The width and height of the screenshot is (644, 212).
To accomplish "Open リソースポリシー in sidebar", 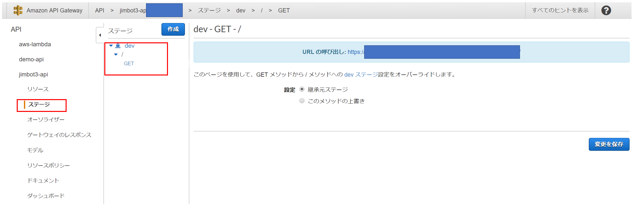I will [x=48, y=165].
